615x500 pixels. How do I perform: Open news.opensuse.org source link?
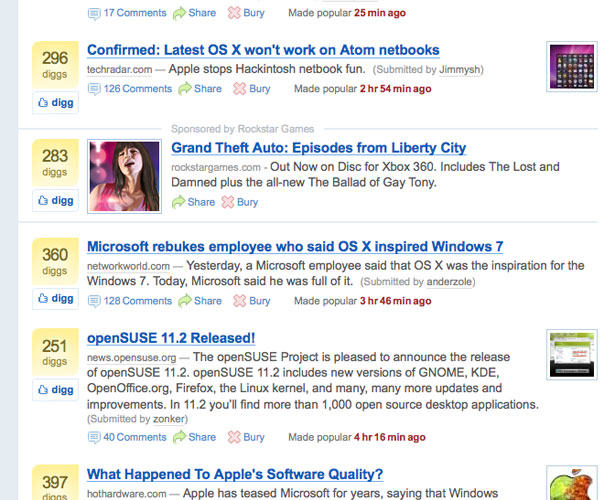[131, 358]
